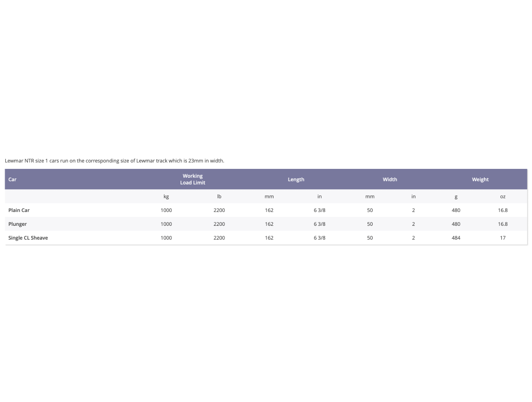Click the kg unit subheader
The image size is (532, 402).
[x=166, y=196]
